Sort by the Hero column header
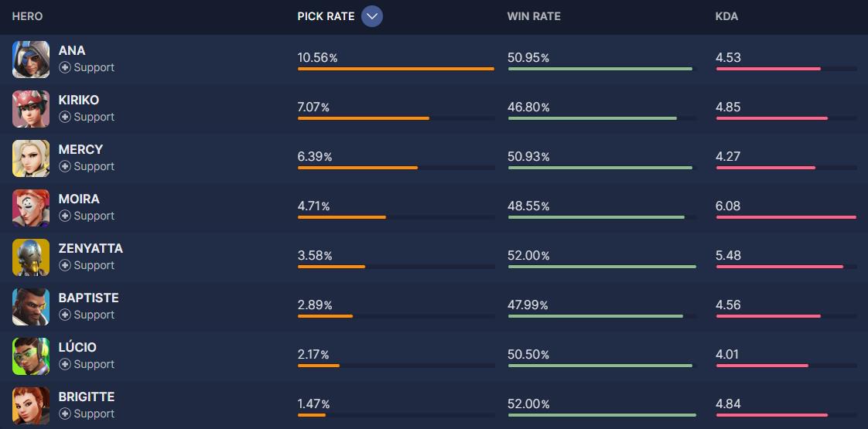Viewport: 868px width, 429px height. (x=27, y=16)
